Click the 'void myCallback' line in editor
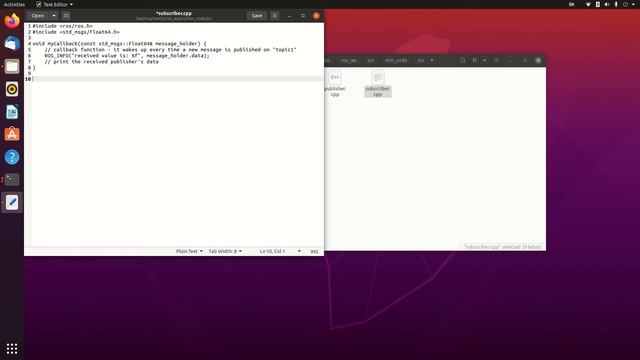The height and width of the screenshot is (360, 640). coord(120,44)
